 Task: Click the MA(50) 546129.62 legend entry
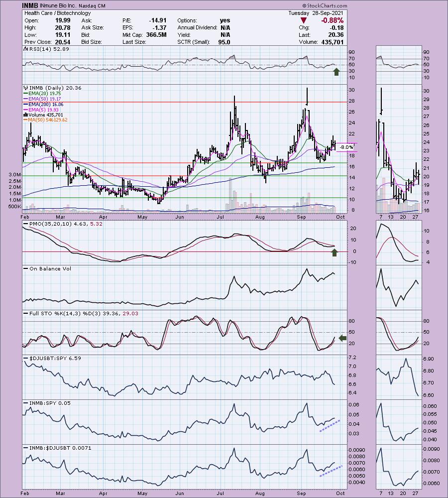pos(48,120)
